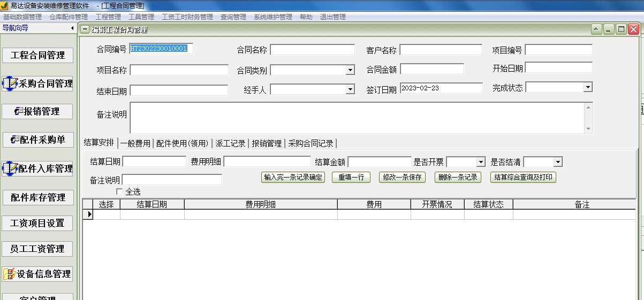Click the 重填一行 button
Image resolution: width=644 pixels, height=300 pixels.
click(351, 177)
